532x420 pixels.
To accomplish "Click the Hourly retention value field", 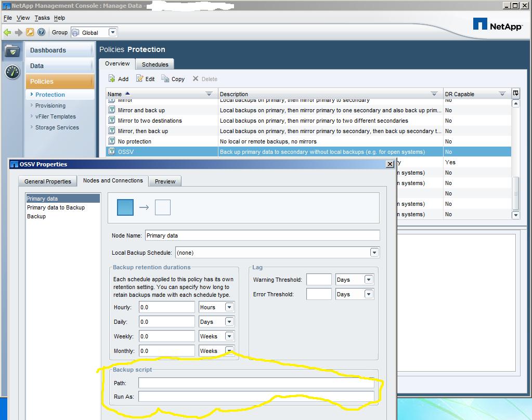I will click(166, 307).
